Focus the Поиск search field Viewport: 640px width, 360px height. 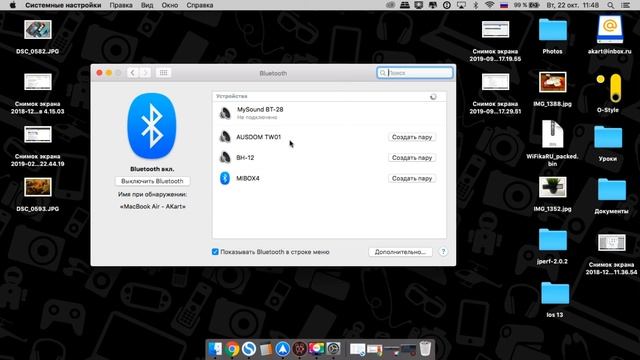pyautogui.click(x=415, y=73)
